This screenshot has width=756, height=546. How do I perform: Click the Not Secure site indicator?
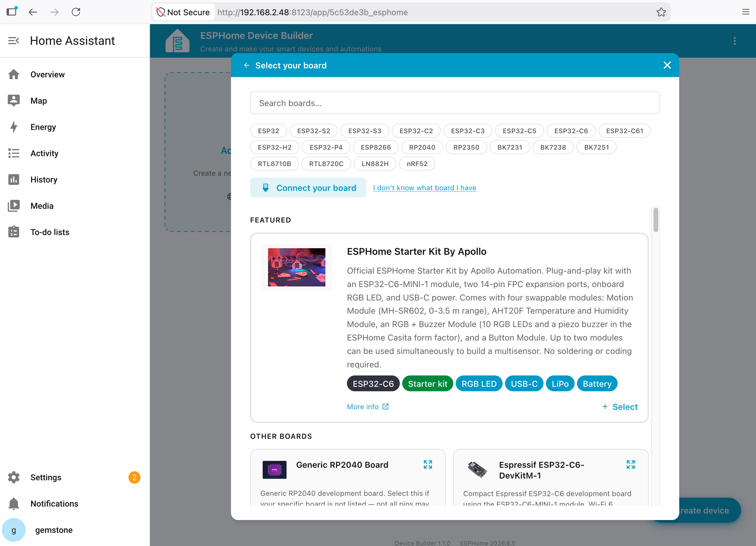click(184, 12)
